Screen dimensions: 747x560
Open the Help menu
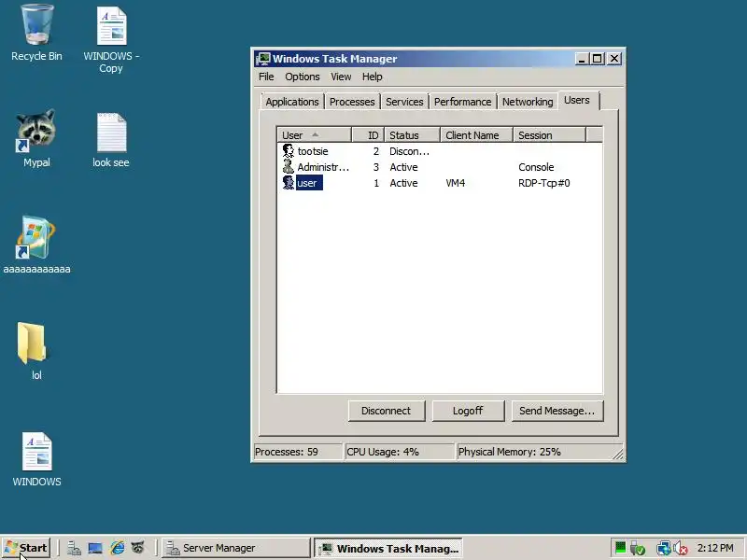pyautogui.click(x=372, y=77)
